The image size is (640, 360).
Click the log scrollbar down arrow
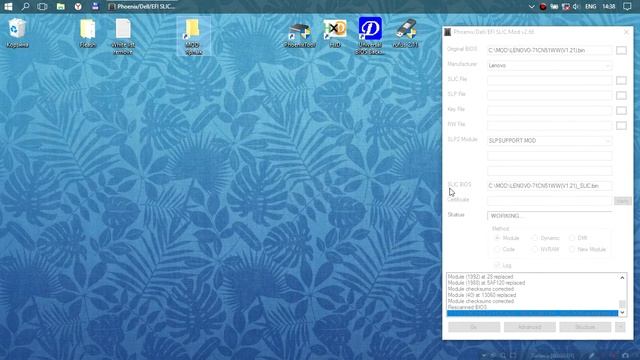[622, 313]
